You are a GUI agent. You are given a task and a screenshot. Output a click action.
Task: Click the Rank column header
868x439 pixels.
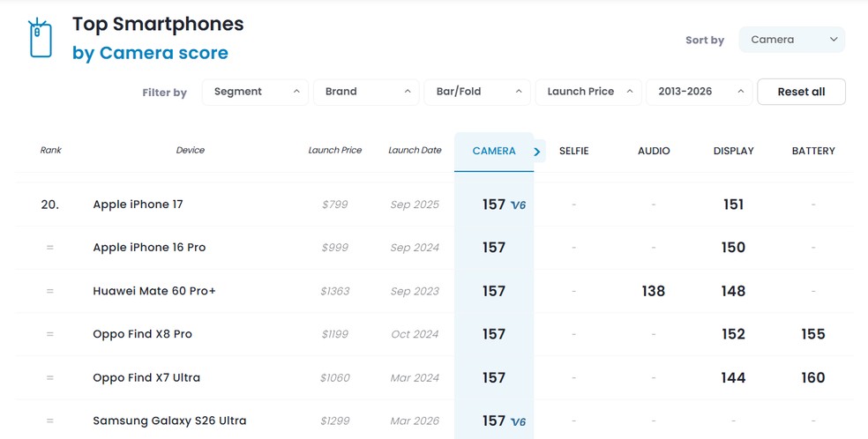coord(51,151)
